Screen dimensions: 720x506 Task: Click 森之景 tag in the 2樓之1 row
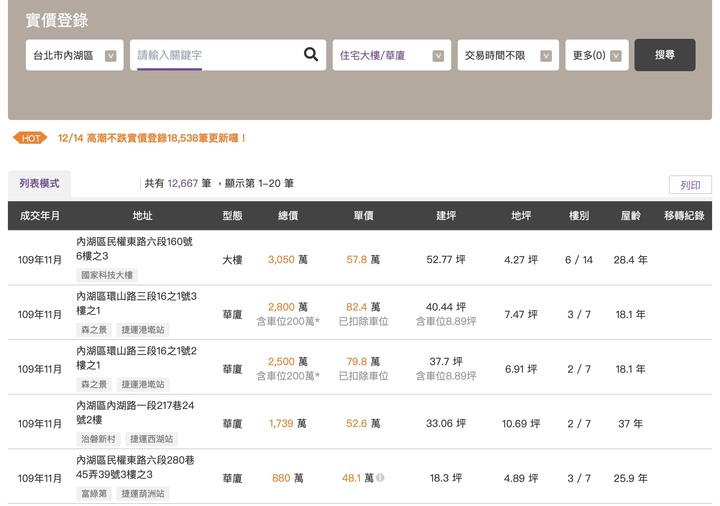coord(94,384)
